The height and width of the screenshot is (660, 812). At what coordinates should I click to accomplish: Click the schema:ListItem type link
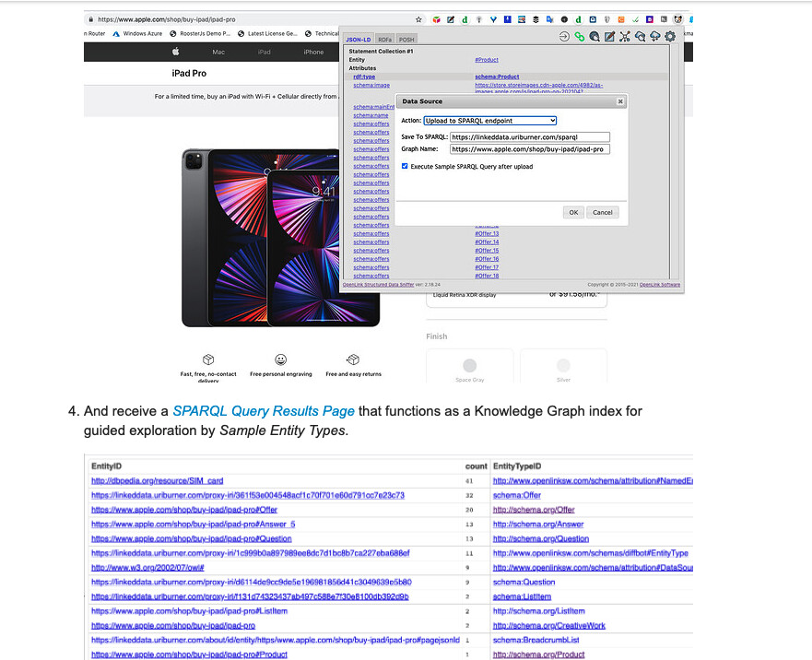coord(522,596)
